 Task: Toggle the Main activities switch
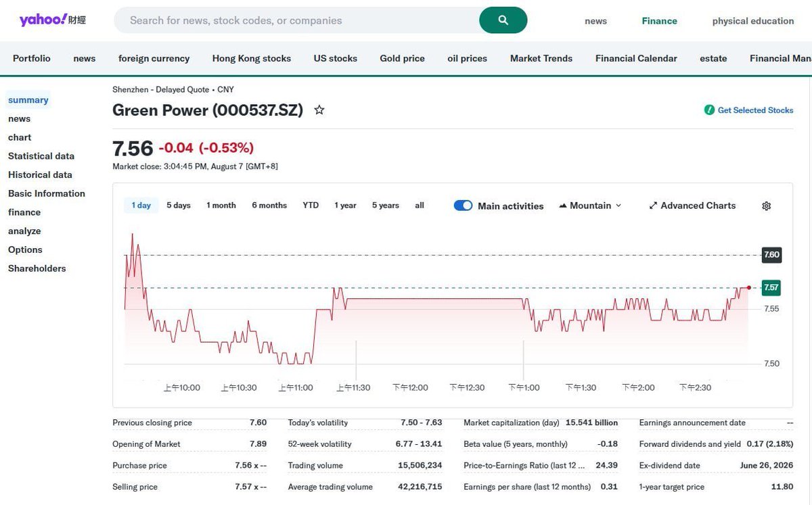tap(463, 206)
